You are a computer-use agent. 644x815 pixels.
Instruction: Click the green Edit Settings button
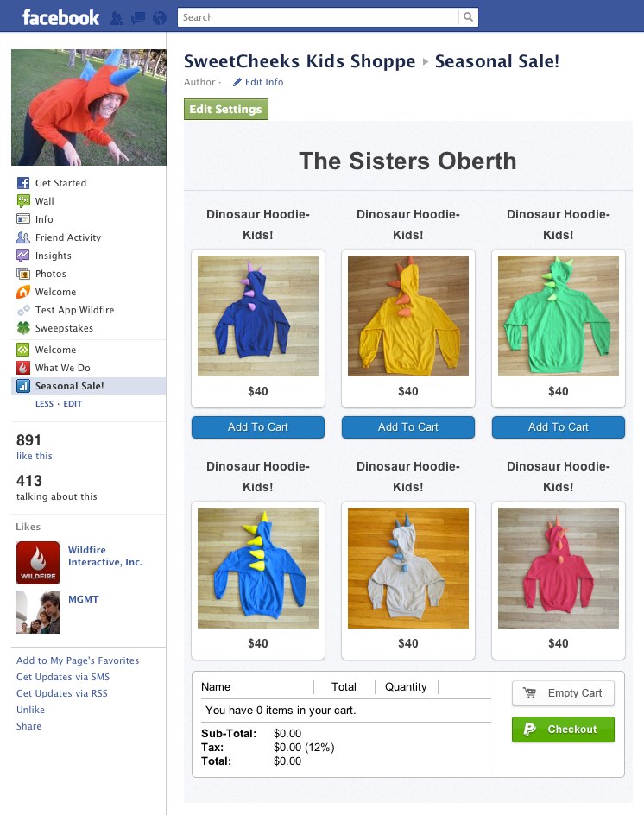tap(226, 109)
